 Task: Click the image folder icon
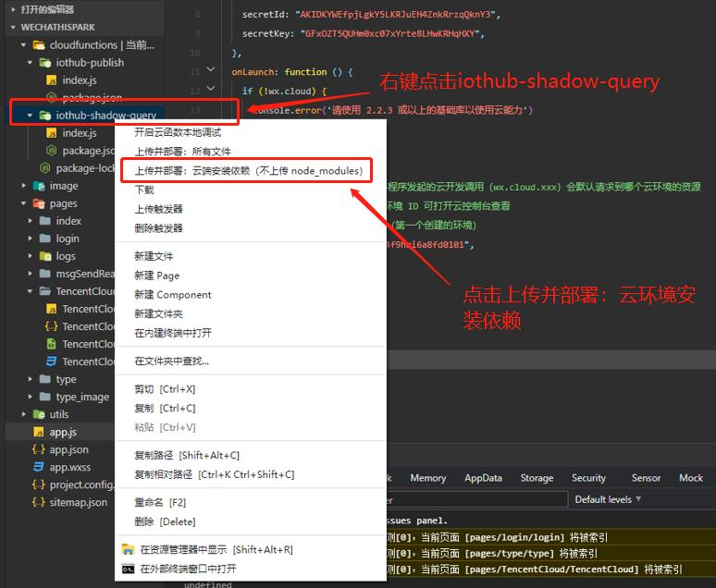(38, 186)
